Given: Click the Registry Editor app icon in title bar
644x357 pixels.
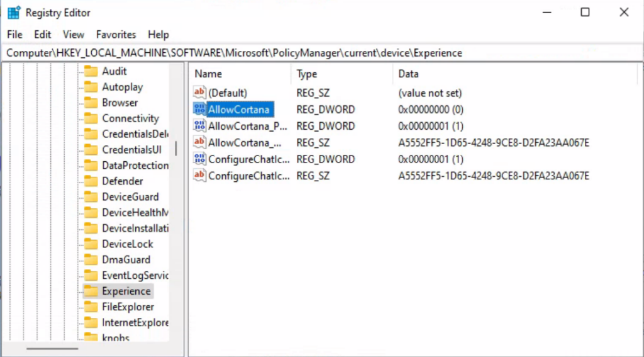Looking at the screenshot, I should 14,13.
